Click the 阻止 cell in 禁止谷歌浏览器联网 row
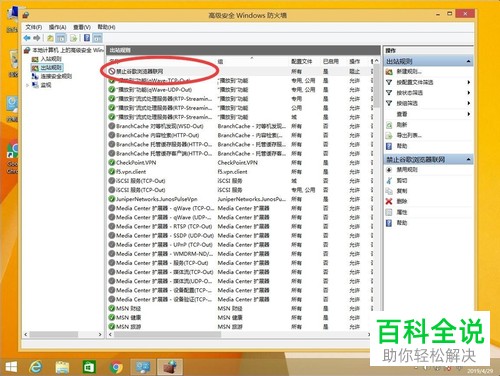This screenshot has width=500, height=376. pyautogui.click(x=355, y=71)
